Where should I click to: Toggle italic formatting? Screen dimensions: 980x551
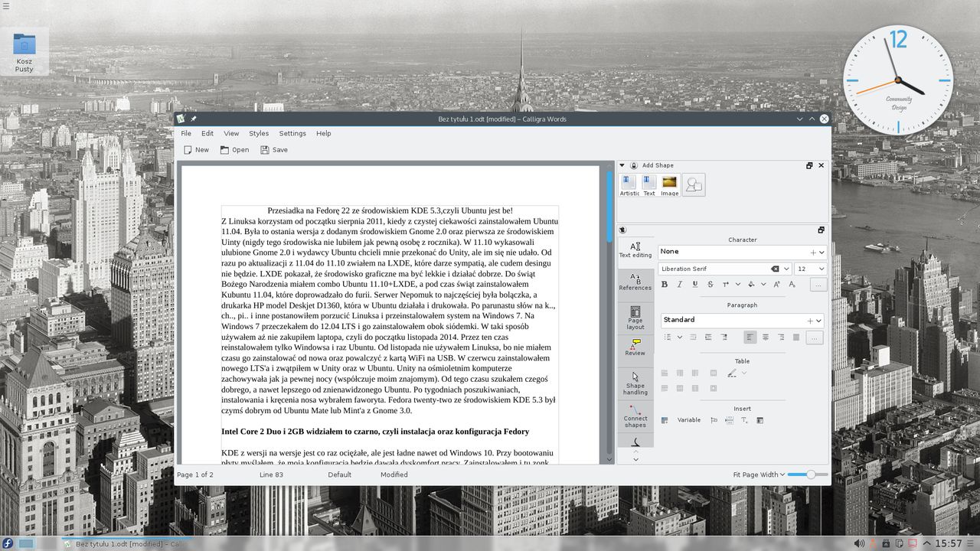(680, 284)
